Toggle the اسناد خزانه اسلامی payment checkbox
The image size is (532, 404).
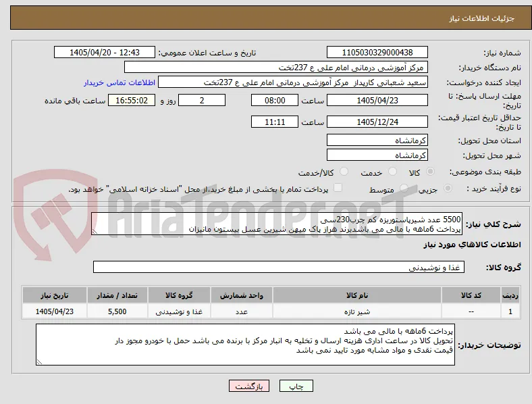(x=338, y=188)
